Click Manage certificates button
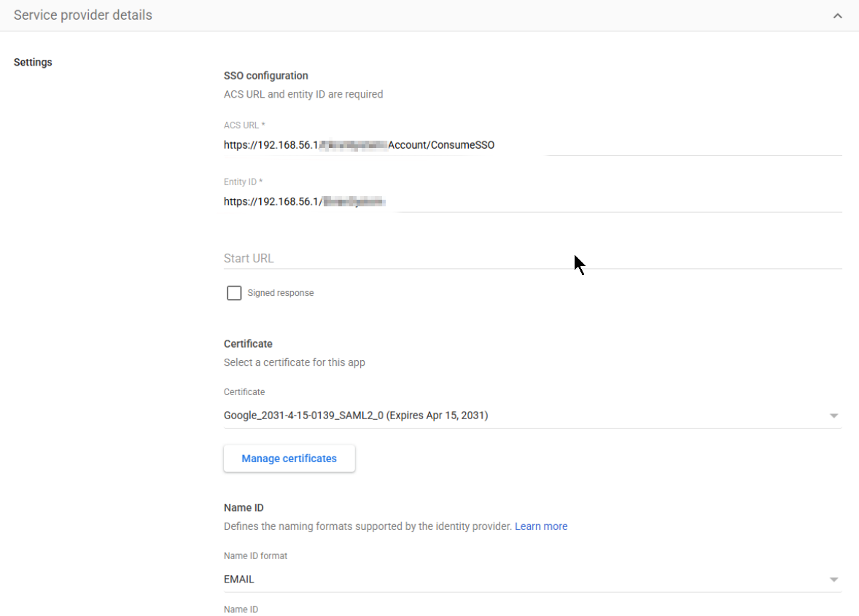The image size is (859, 616). (x=289, y=459)
